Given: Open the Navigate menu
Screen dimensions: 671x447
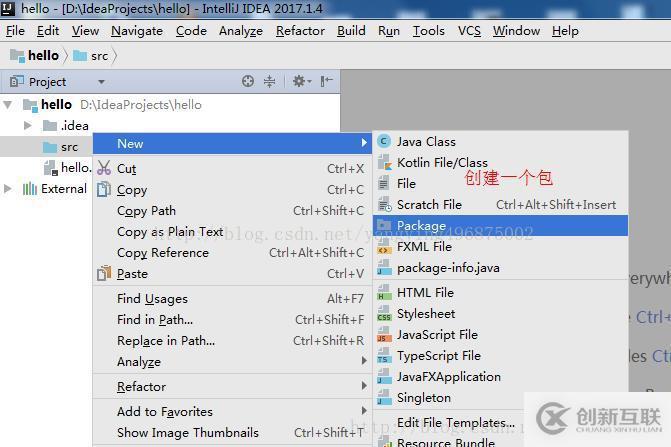Looking at the screenshot, I should tap(137, 31).
